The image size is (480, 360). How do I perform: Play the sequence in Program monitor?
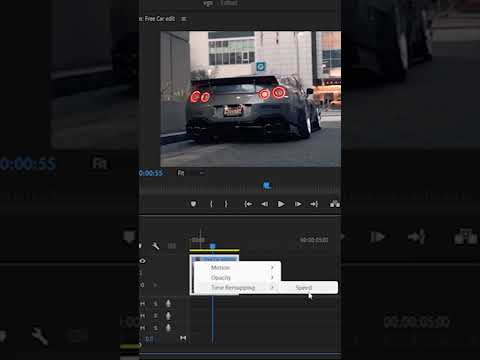click(281, 204)
